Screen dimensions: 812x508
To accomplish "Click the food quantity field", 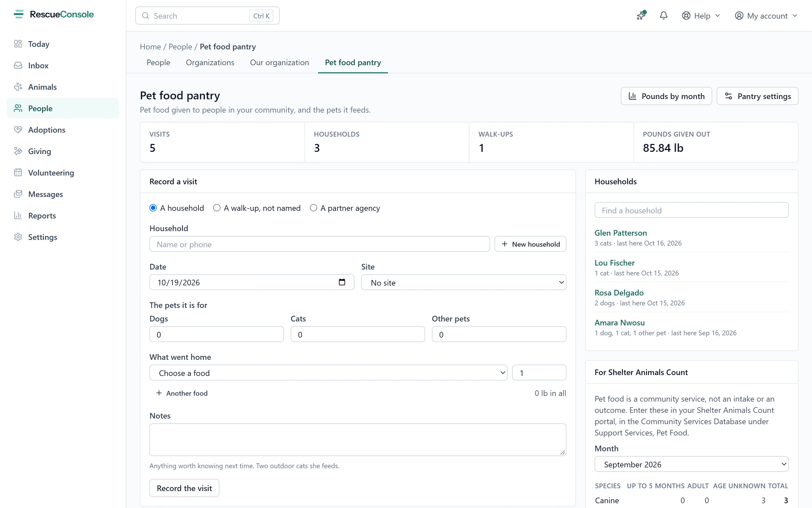I will [539, 373].
